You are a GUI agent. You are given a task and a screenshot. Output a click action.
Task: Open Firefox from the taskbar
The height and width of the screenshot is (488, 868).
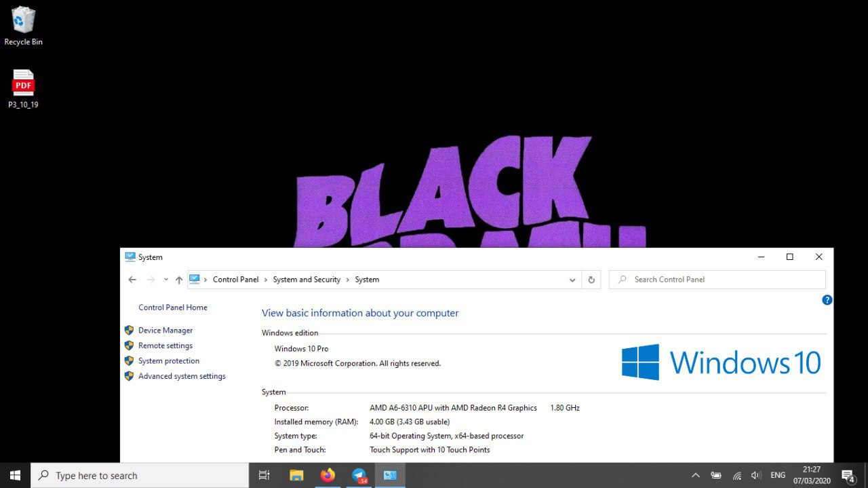(x=328, y=475)
